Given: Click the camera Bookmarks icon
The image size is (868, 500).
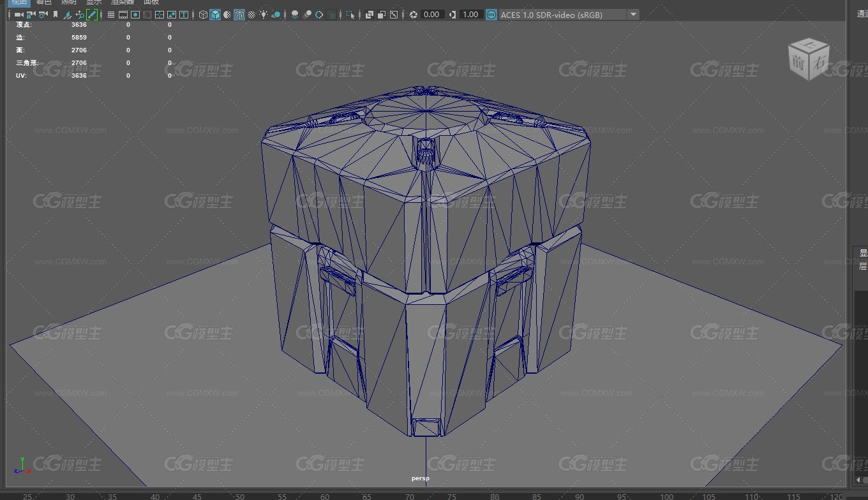Looking at the screenshot, I should (56, 15).
